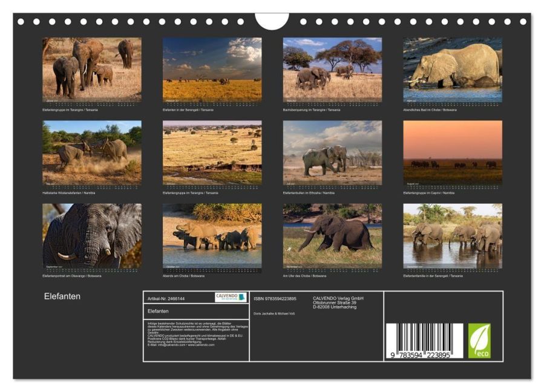Select the photo of an elephant walking on green riverbank
This screenshot has height=392, width=544.
point(332,236)
